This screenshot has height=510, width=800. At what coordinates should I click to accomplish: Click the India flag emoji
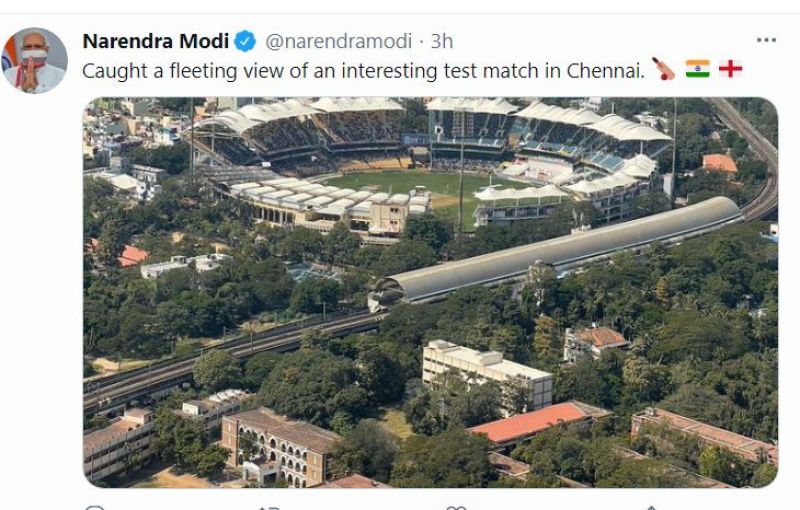click(697, 70)
